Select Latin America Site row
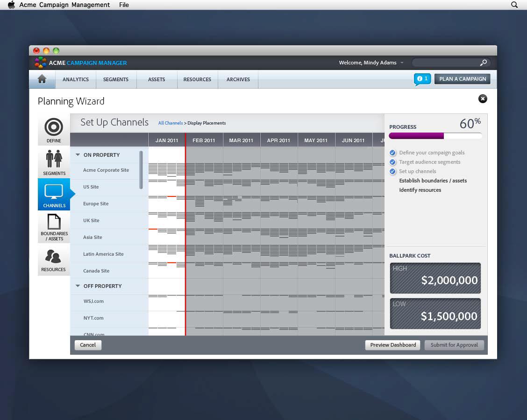Image resolution: width=527 pixels, height=420 pixels. 109,254
